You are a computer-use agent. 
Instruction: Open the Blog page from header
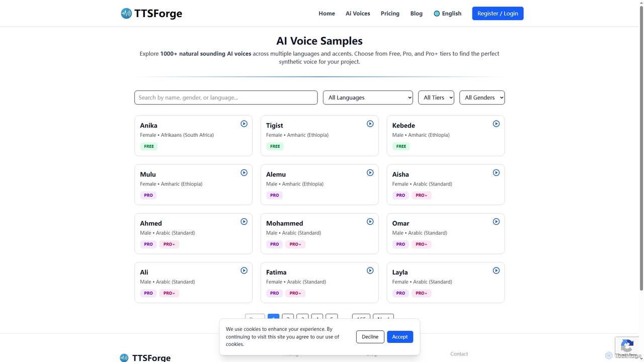[x=417, y=14]
